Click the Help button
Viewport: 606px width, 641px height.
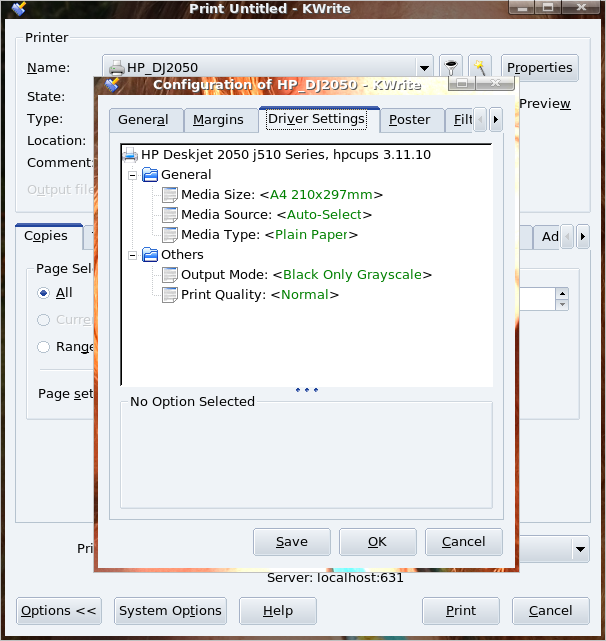pos(278,611)
